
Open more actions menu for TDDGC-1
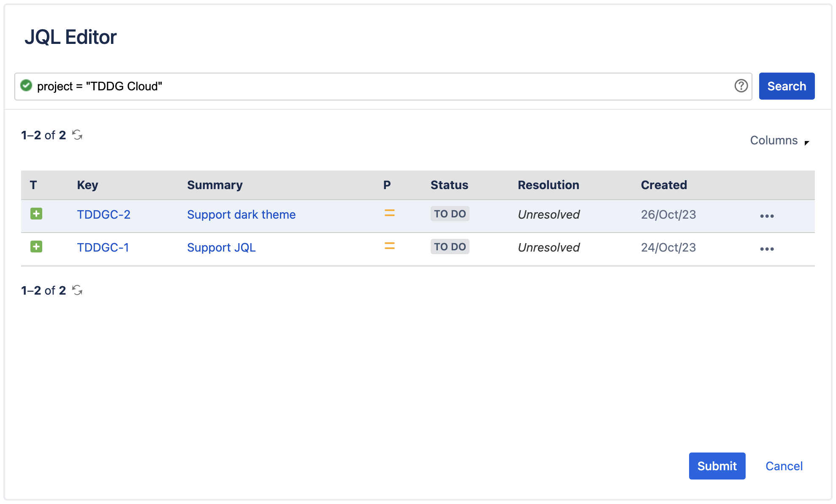767,249
